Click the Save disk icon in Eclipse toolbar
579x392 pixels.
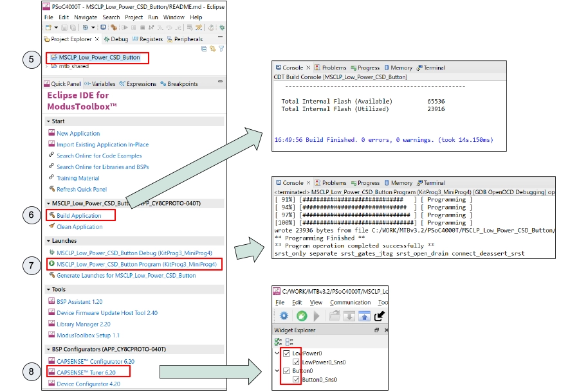tap(64, 28)
